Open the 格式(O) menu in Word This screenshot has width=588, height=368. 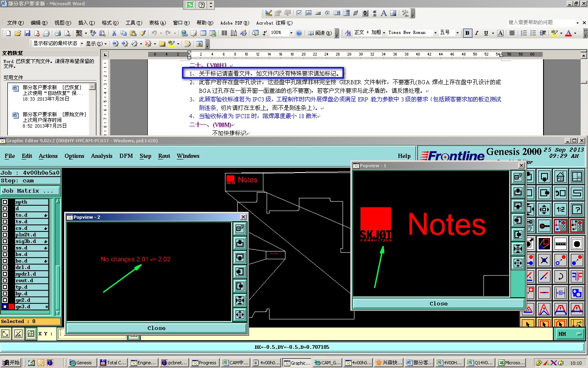[110, 23]
